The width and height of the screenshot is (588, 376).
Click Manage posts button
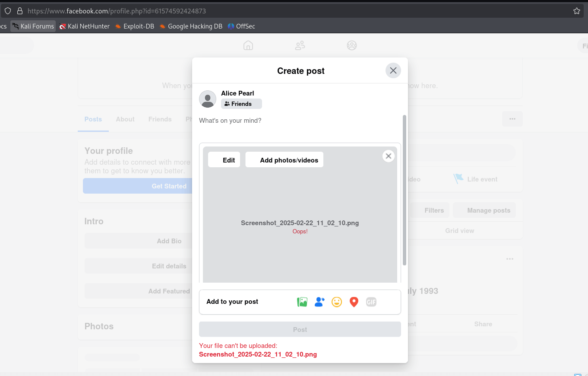coord(484,210)
